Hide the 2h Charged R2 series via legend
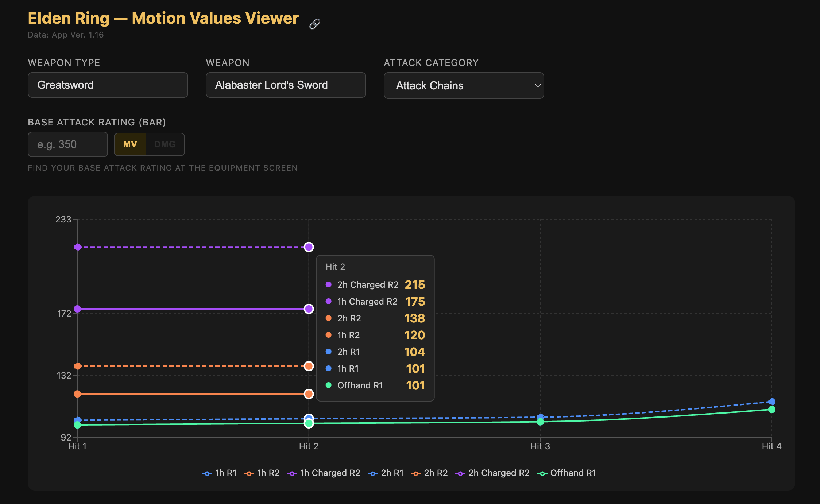Image resolution: width=820 pixels, height=504 pixels. [493, 473]
